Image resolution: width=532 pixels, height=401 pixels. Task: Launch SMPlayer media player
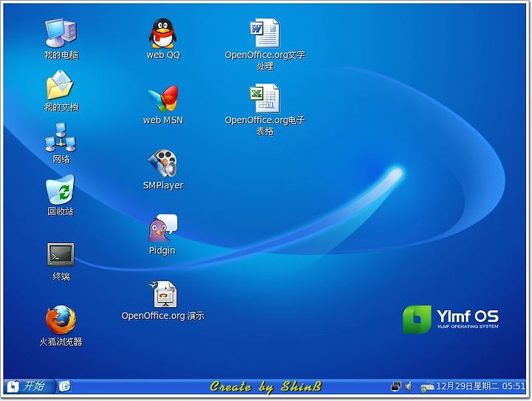pyautogui.click(x=163, y=163)
